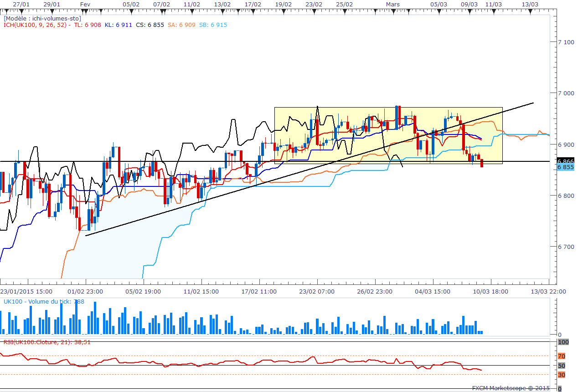Click the "Mars" month label on top axis
Image resolution: width=583 pixels, height=392 pixels.
[x=393, y=4]
